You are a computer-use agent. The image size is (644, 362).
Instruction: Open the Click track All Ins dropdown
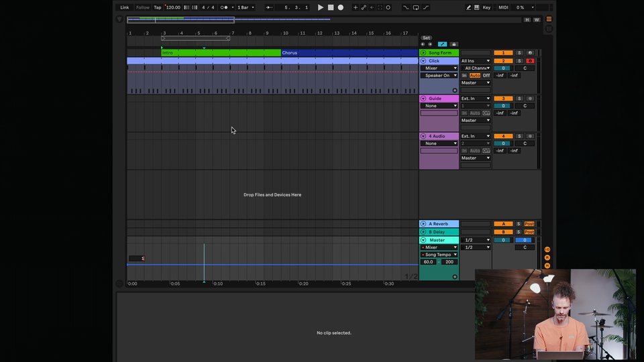coord(475,61)
